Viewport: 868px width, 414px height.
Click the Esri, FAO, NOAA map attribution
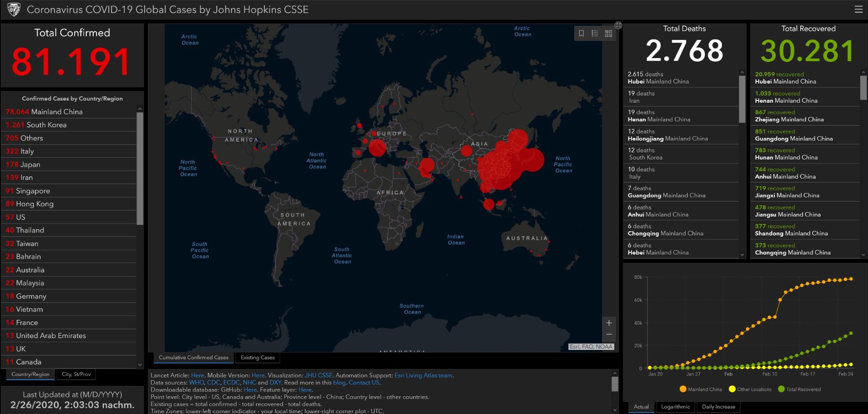[x=591, y=347]
